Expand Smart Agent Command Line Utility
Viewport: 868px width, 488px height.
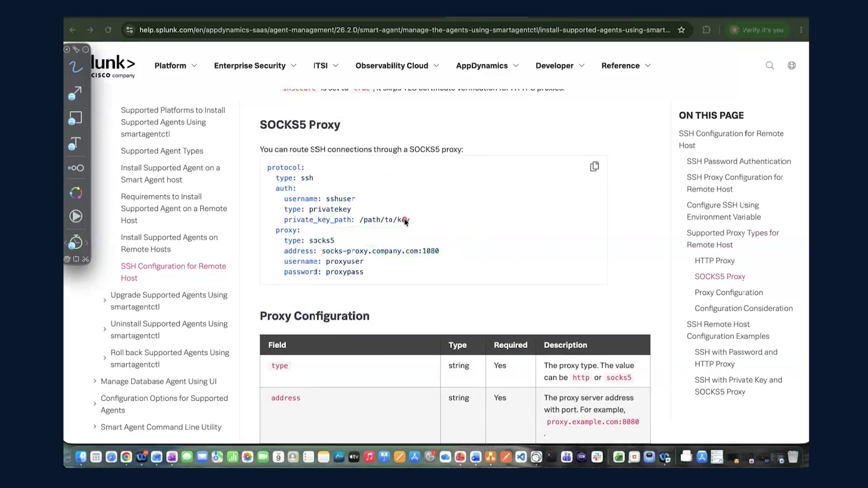click(95, 427)
